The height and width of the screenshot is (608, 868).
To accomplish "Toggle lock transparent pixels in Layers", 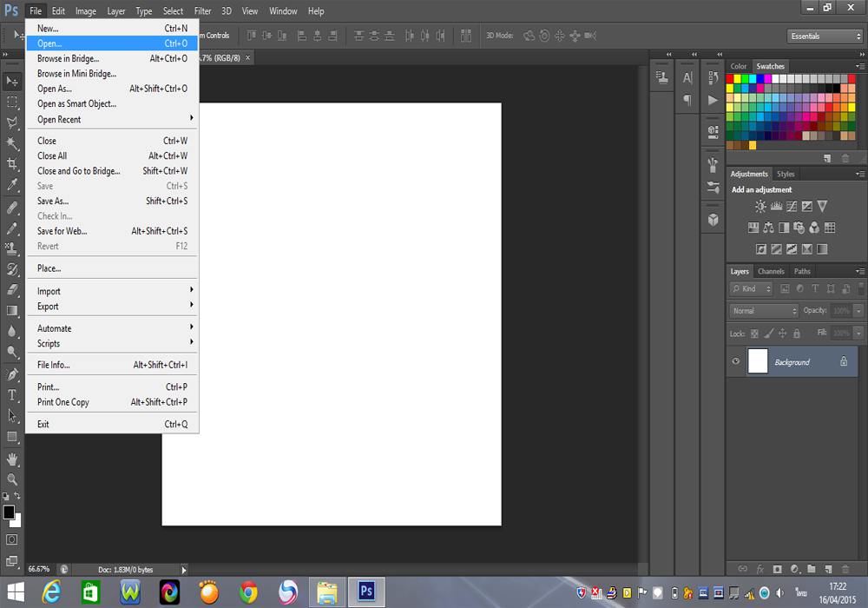I will (754, 333).
